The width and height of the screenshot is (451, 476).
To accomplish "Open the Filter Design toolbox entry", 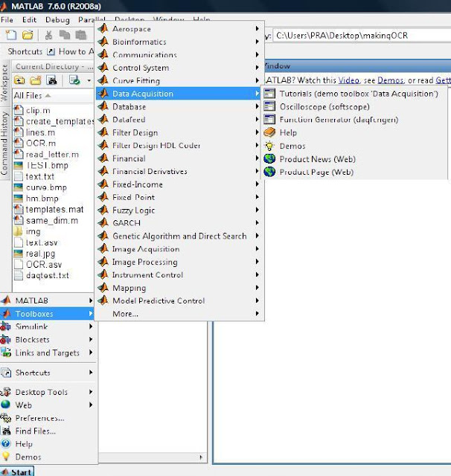I will [x=179, y=132].
